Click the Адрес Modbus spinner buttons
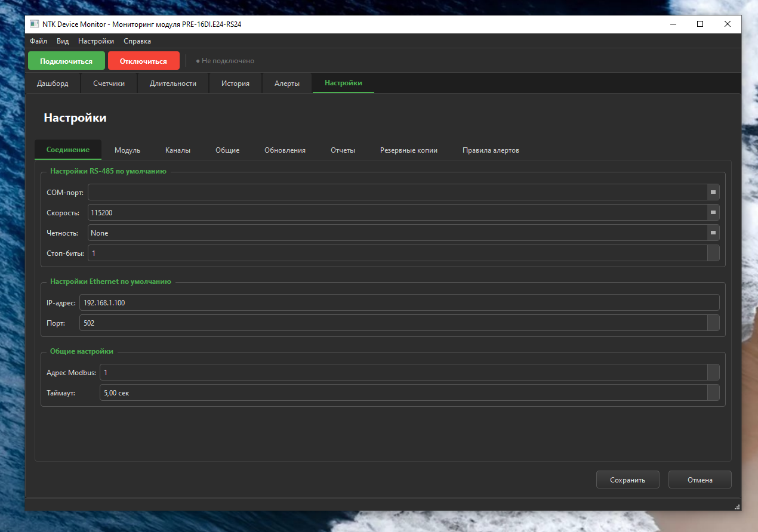758x532 pixels. (x=713, y=372)
